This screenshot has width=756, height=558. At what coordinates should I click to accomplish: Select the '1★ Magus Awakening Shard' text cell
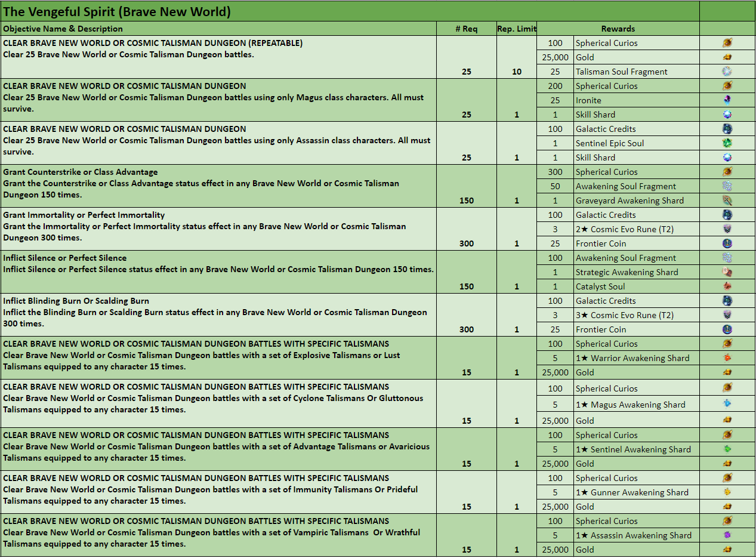(637, 404)
